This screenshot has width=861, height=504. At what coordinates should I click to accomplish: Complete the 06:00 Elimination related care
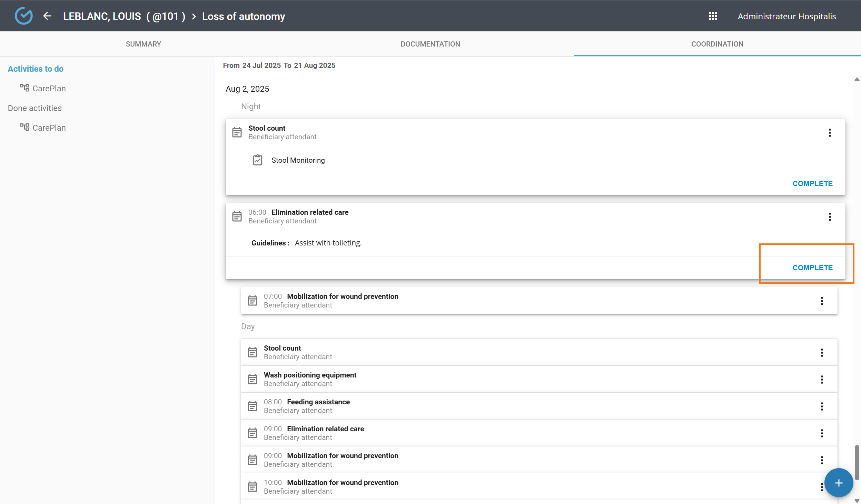tap(812, 268)
